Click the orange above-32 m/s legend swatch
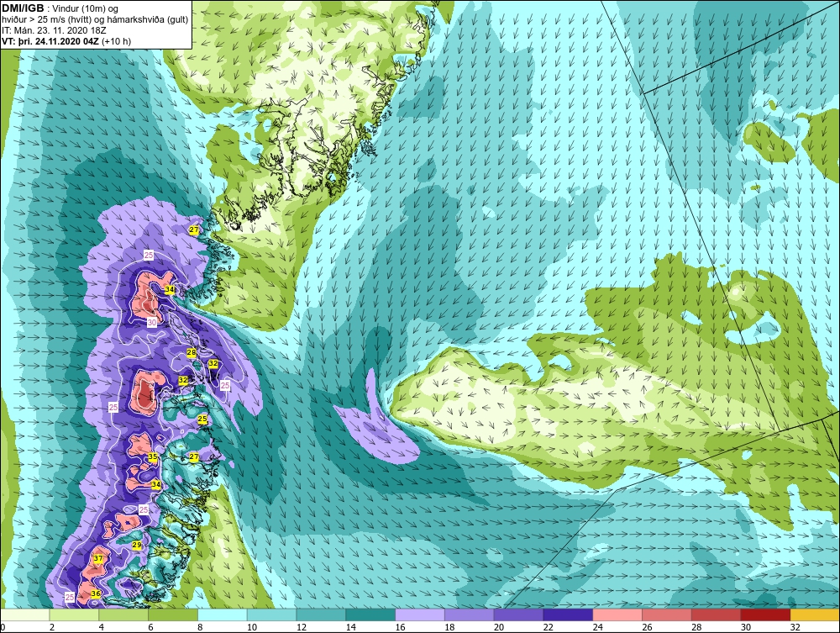The height and width of the screenshot is (633, 840). point(815,615)
